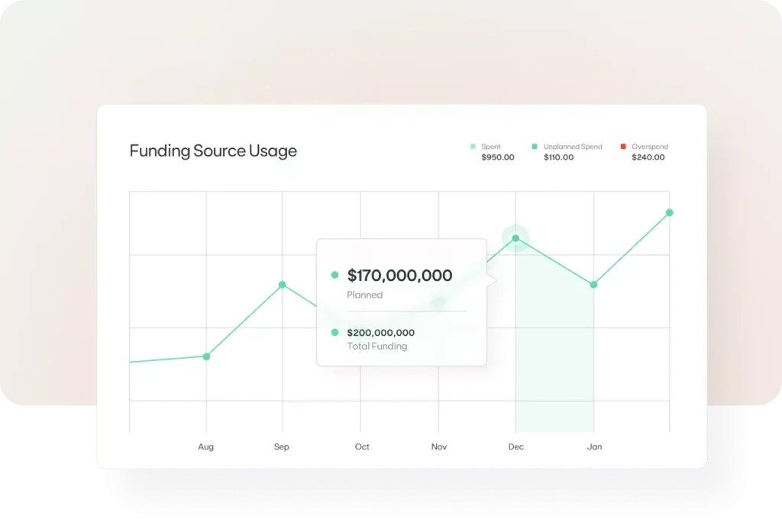Toggle the Overspend series visibility
Viewport: 782px width, 532px height.
coord(648,147)
